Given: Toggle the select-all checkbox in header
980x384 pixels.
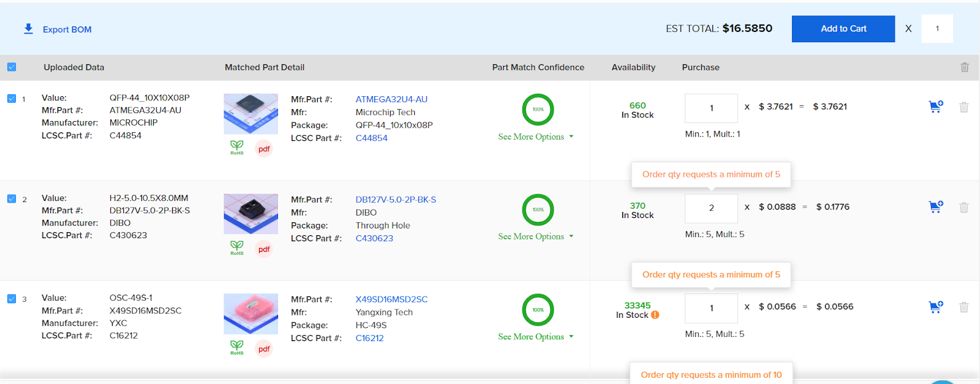Looking at the screenshot, I should coord(12,67).
